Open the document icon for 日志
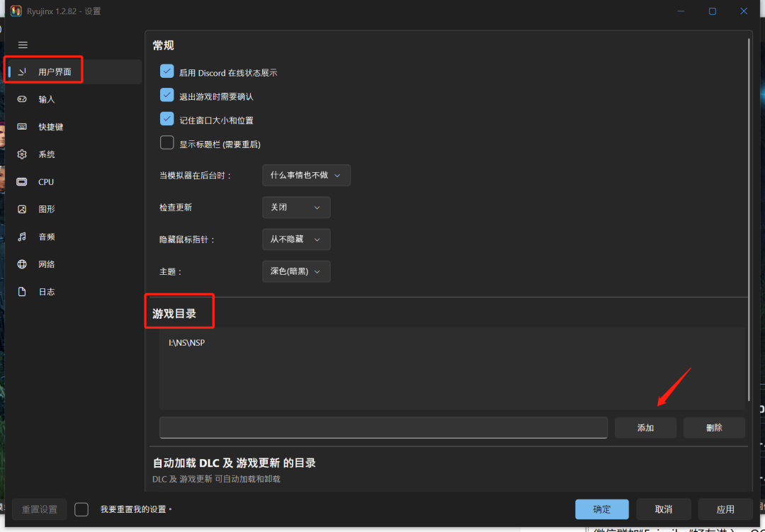 [x=23, y=292]
